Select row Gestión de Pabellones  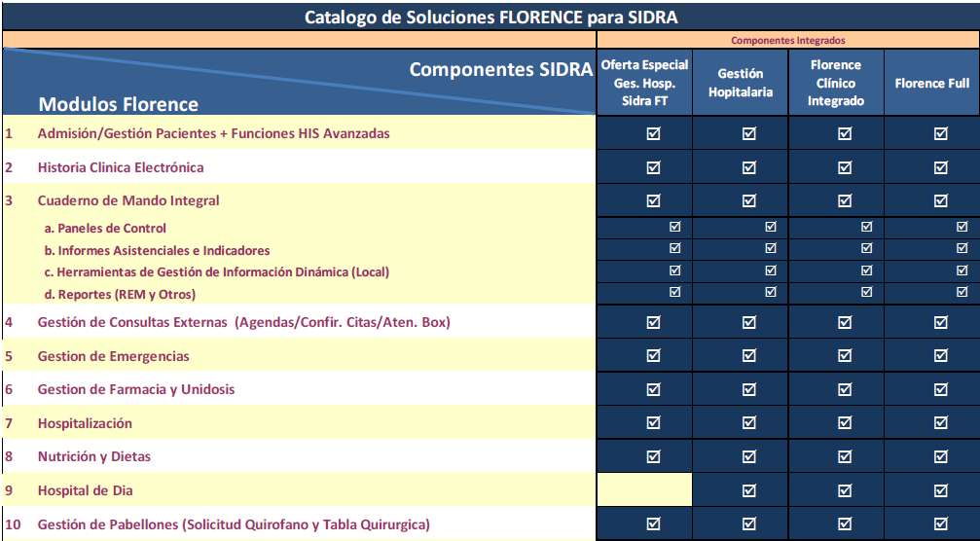pos(299,523)
